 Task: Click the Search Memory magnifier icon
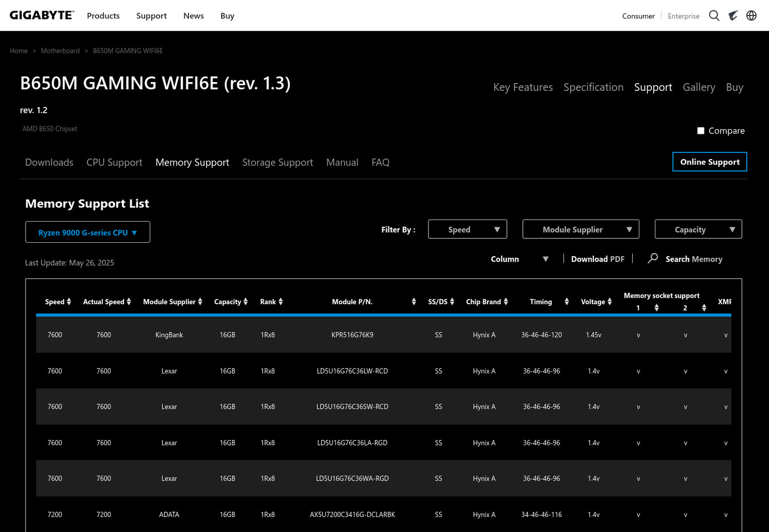coord(653,258)
